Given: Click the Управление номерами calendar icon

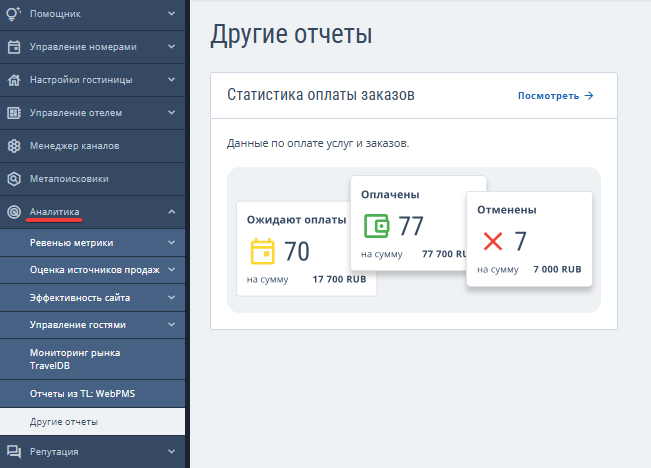Looking at the screenshot, I should (x=14, y=47).
